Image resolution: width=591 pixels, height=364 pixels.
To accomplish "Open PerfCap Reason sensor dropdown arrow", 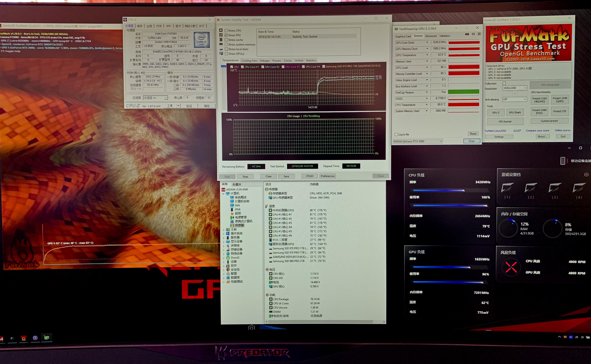I will pos(427,92).
